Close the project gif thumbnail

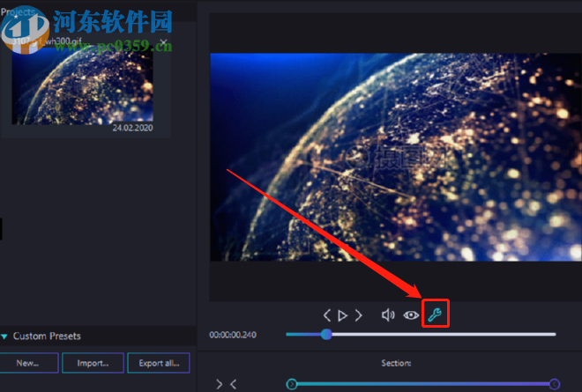[x=163, y=42]
